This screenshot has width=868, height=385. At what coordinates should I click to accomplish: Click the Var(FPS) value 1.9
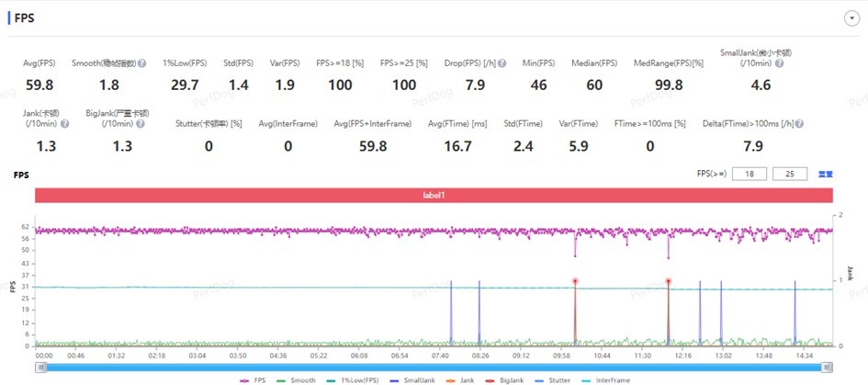point(285,85)
